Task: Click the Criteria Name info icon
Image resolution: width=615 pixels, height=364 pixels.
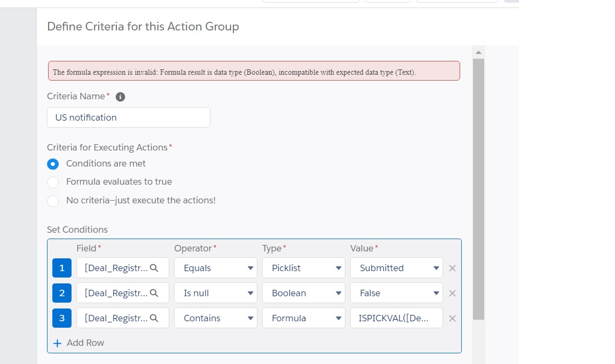Action: point(120,97)
